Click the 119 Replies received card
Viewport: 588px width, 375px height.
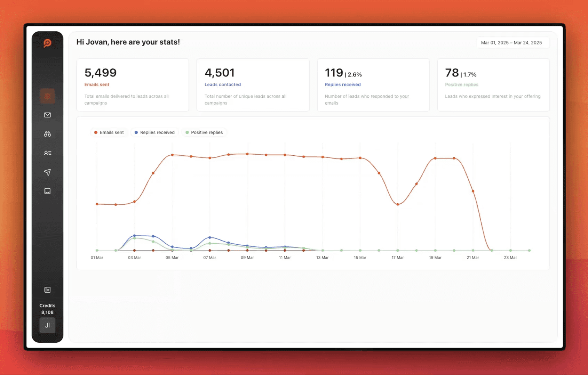click(x=373, y=85)
